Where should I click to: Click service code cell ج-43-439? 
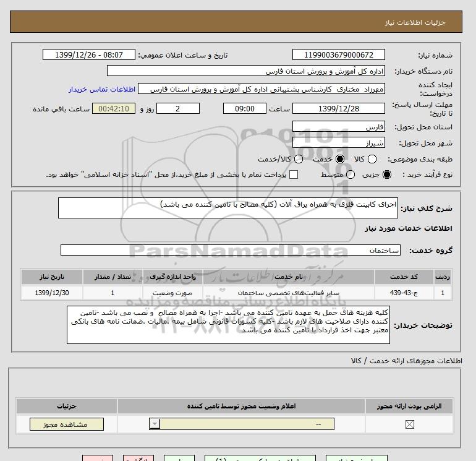point(404,293)
